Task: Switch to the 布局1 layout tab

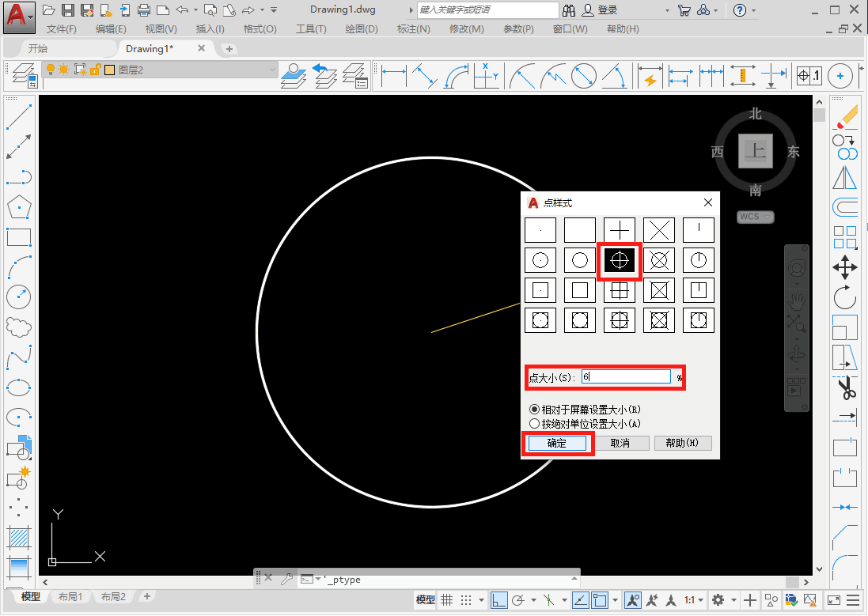Action: click(70, 597)
